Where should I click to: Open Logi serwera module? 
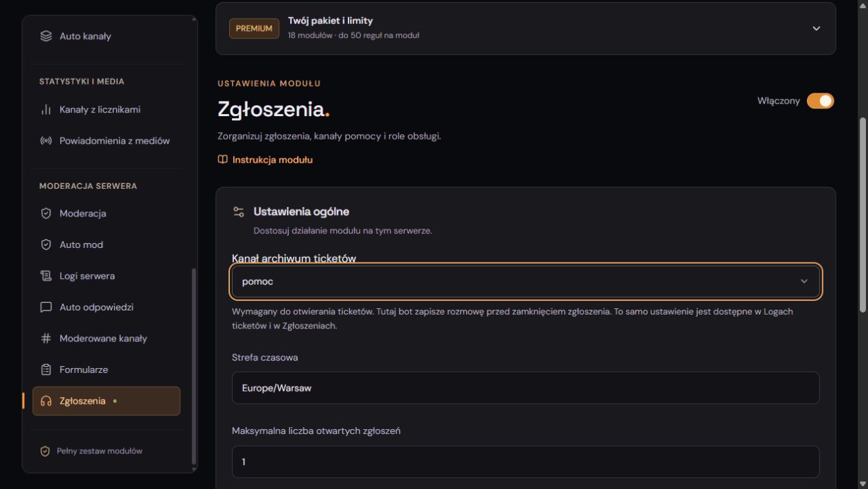click(x=106, y=276)
